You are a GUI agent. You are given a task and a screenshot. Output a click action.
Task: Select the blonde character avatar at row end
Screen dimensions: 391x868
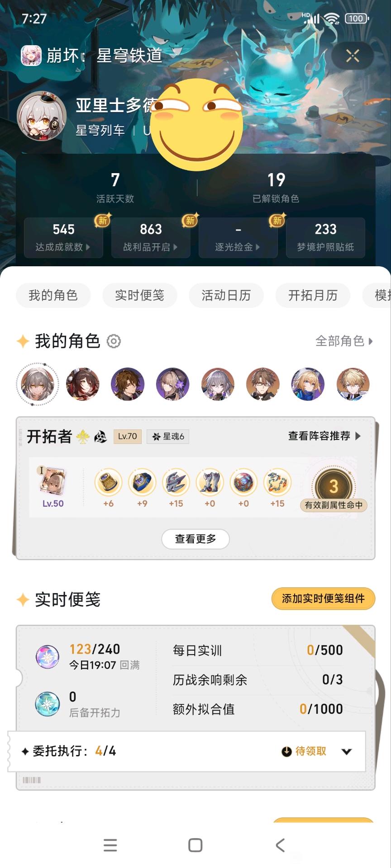tap(353, 384)
